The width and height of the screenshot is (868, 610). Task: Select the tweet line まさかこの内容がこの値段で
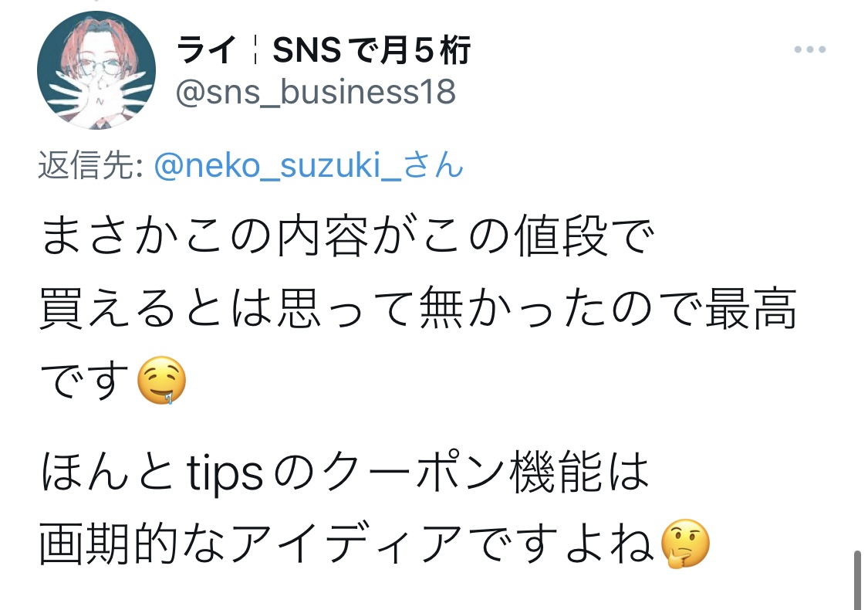348,237
